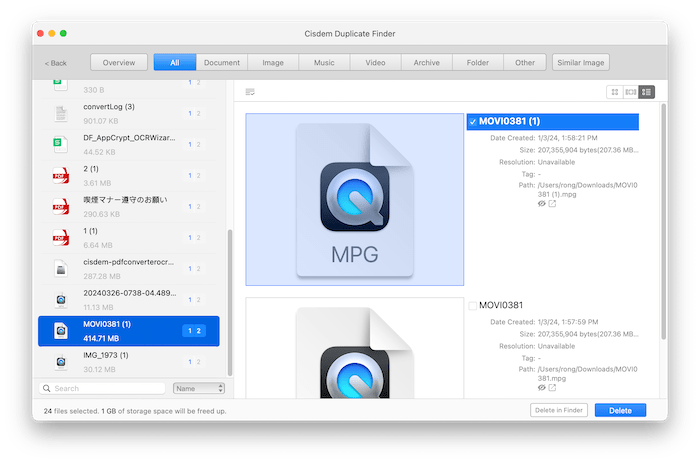Screen dimensions: 700x463
Task: Switch to grid thumbnail view
Action: pyautogui.click(x=614, y=92)
